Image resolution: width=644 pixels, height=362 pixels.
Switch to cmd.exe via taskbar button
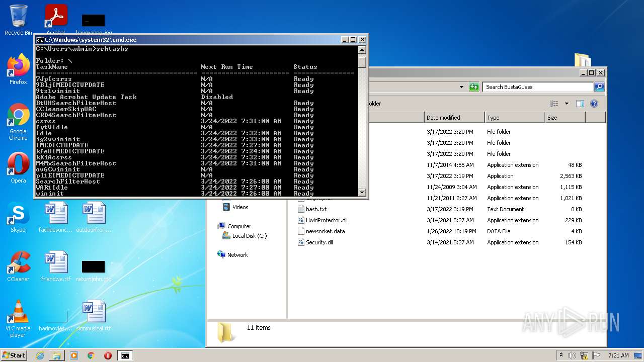coord(125,355)
